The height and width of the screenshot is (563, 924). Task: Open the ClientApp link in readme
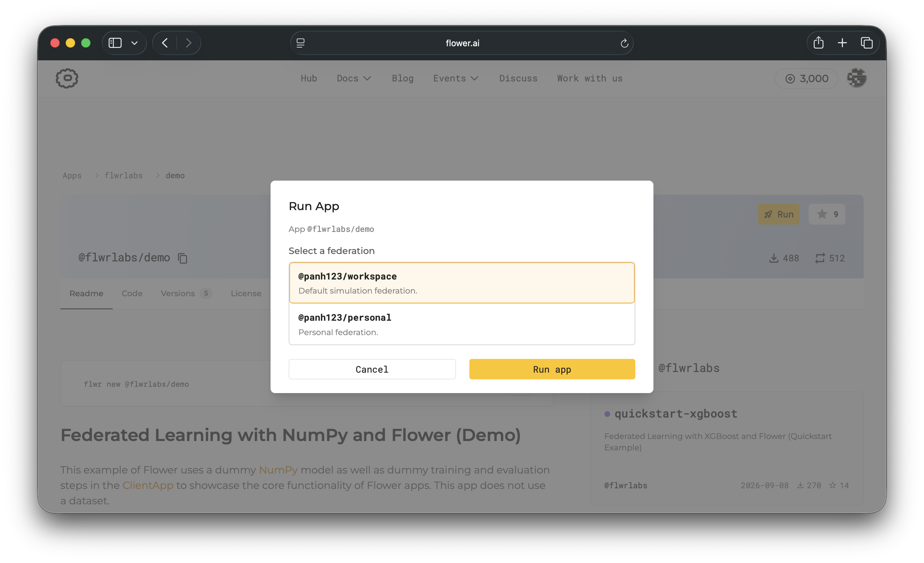click(148, 485)
